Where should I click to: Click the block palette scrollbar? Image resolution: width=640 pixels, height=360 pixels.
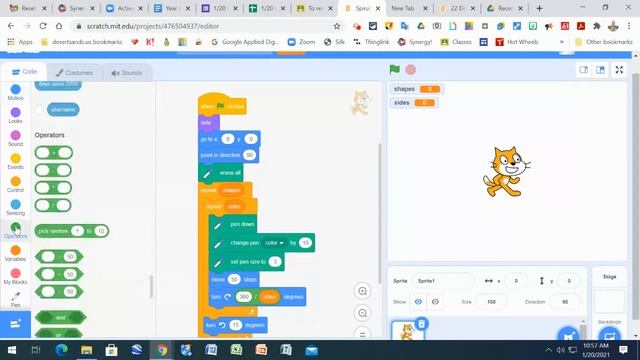151,287
